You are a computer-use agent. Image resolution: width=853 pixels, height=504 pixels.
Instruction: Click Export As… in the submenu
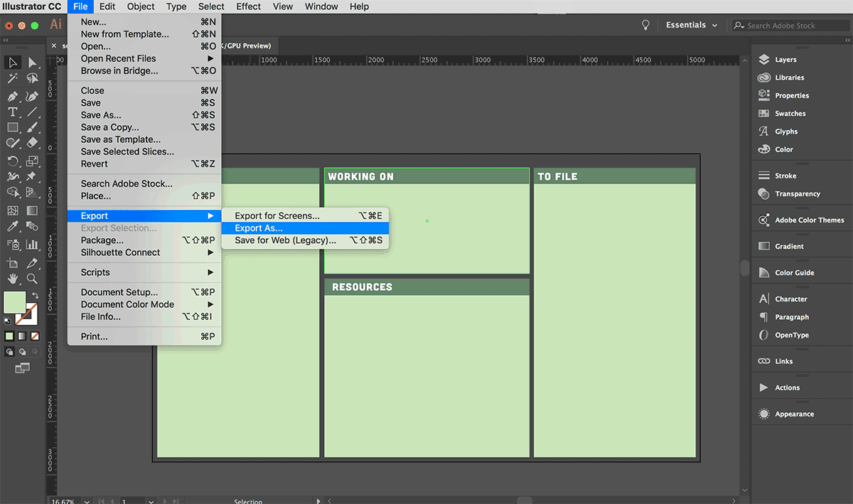coord(259,228)
